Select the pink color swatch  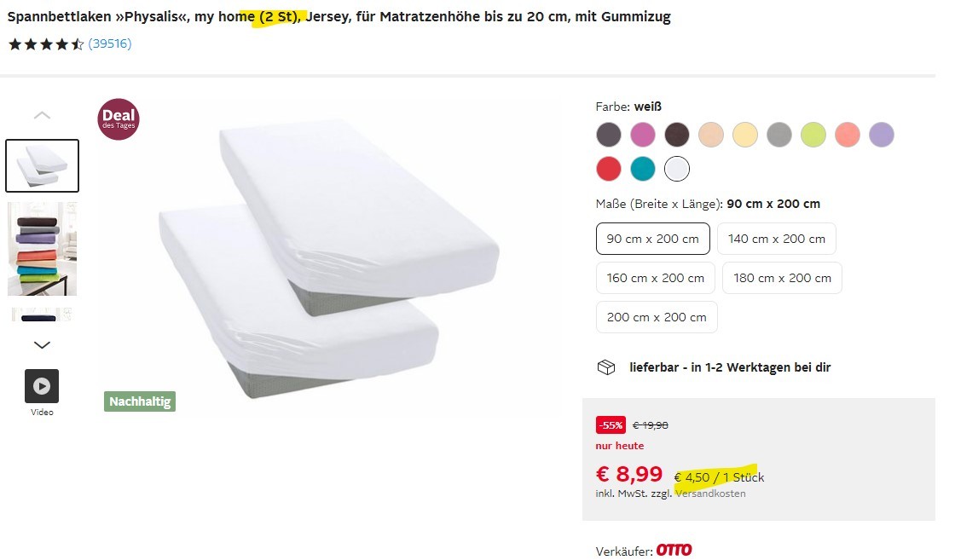[643, 135]
